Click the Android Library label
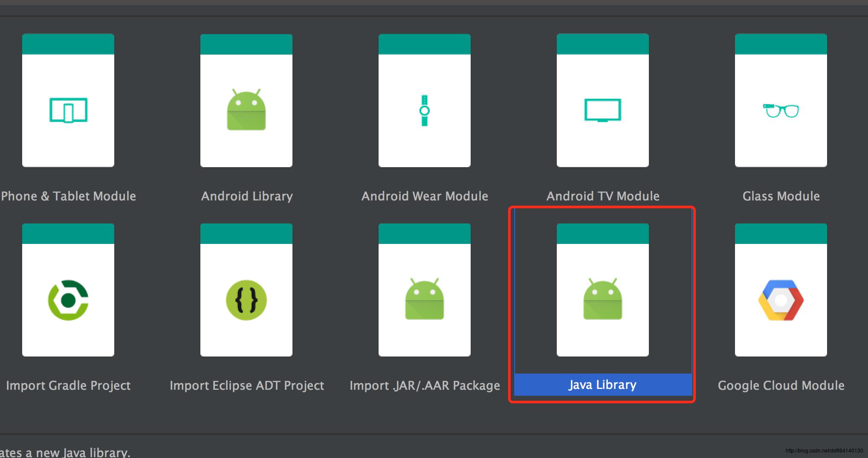The height and width of the screenshot is (458, 868). [247, 196]
